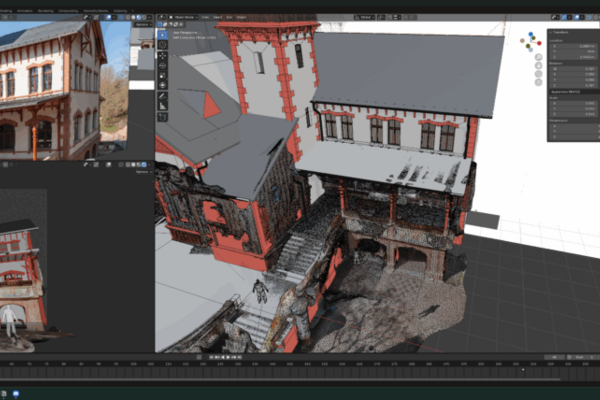Click the pan view hand button

pyautogui.click(x=538, y=65)
